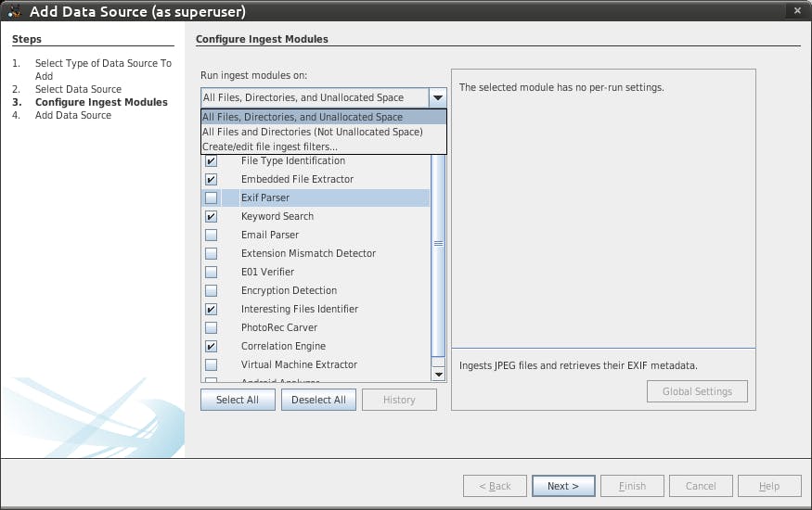Click step 1 Select Type of Data Source
This screenshot has width=812, height=510.
[103, 70]
